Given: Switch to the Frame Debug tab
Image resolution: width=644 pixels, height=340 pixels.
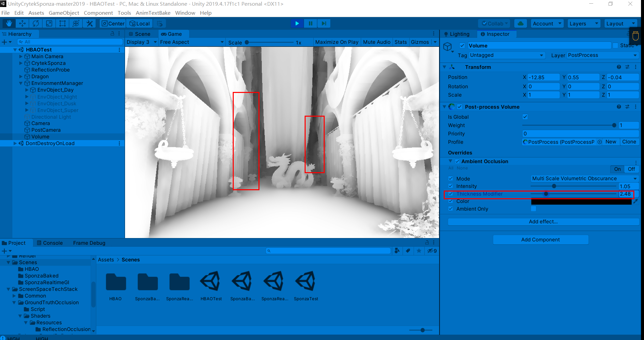Looking at the screenshot, I should pyautogui.click(x=89, y=243).
